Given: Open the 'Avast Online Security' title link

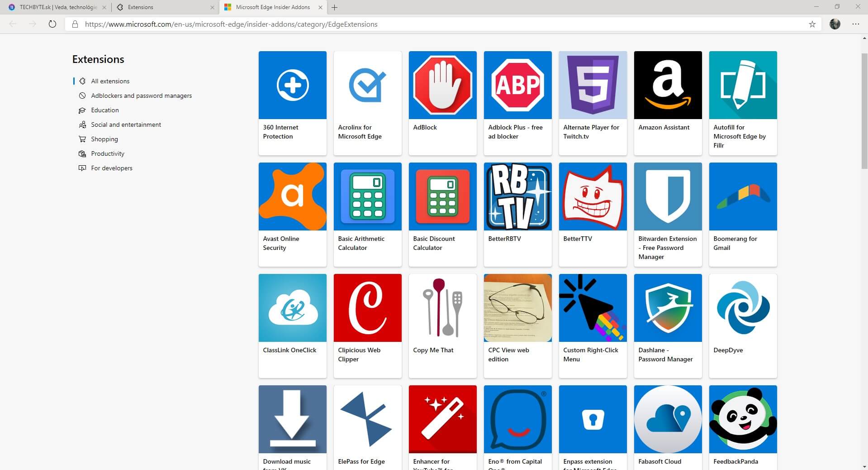Looking at the screenshot, I should [281, 243].
